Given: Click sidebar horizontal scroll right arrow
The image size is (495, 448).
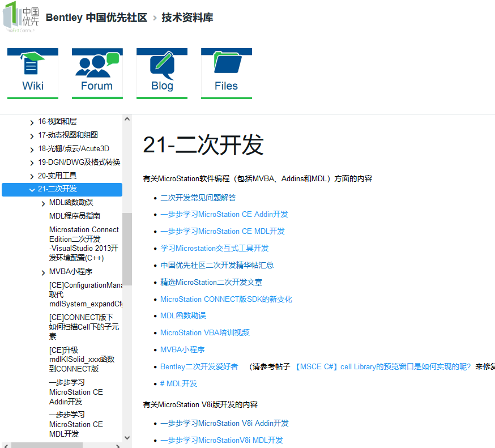Looking at the screenshot, I should (x=117, y=446).
